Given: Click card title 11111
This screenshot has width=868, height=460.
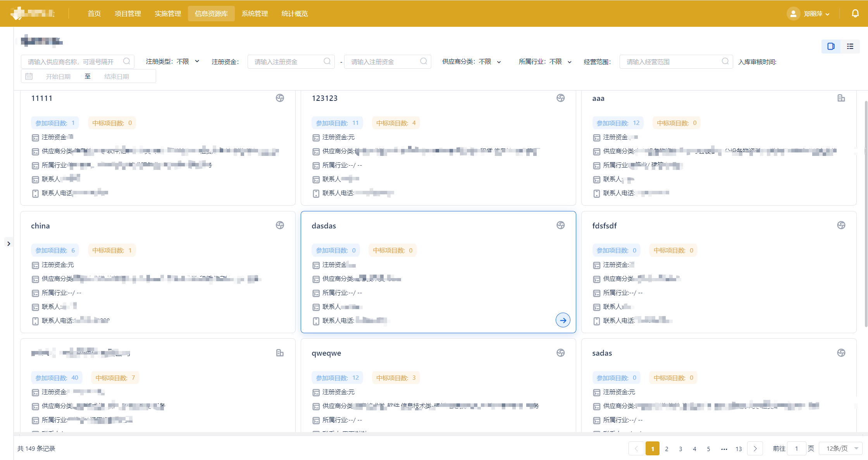Looking at the screenshot, I should coord(41,98).
